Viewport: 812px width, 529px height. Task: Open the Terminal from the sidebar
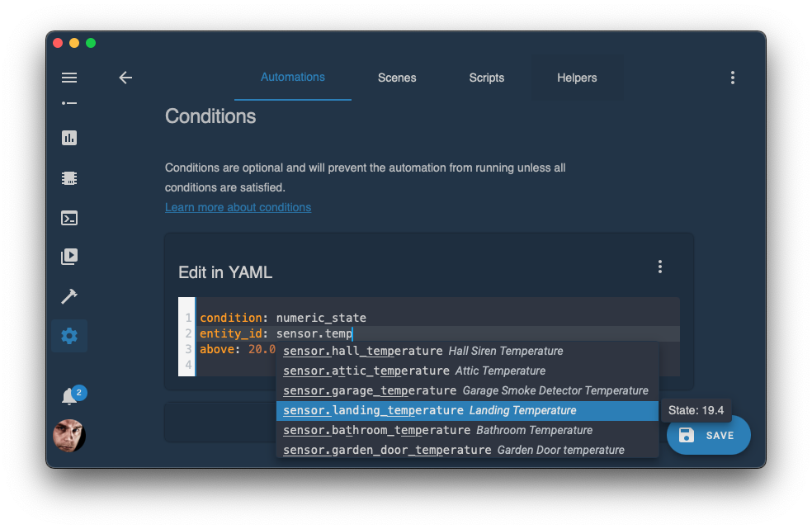pos(69,218)
